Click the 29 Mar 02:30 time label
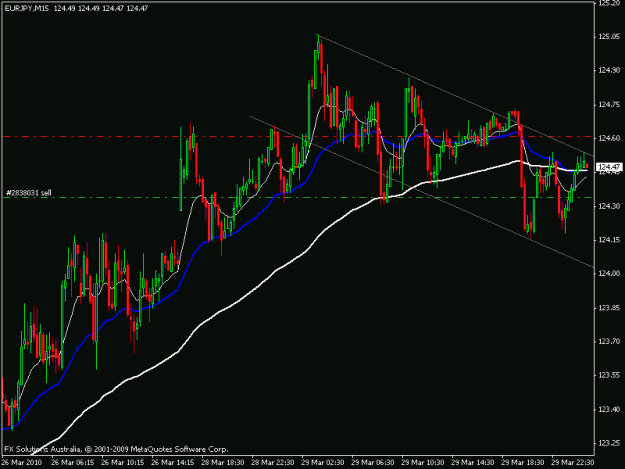 [x=323, y=463]
